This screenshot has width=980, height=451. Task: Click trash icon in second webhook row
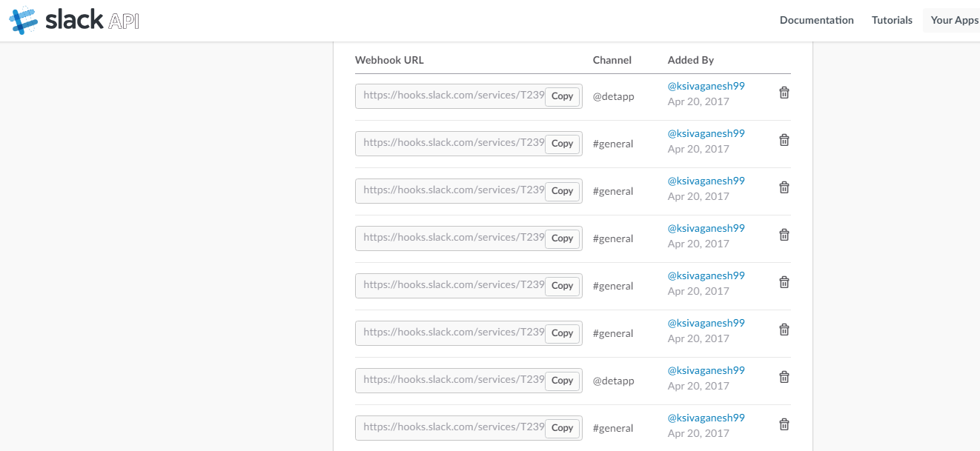point(784,140)
